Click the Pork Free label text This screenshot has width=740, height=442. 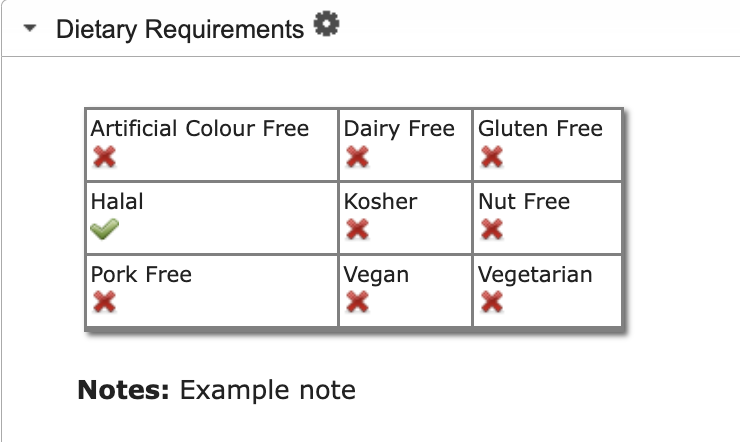(141, 274)
